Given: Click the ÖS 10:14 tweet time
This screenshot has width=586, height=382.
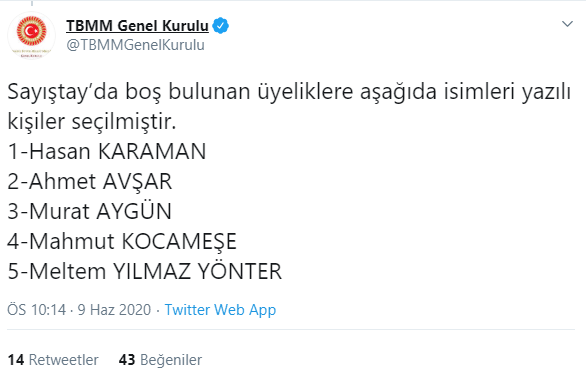Looking at the screenshot, I should pyautogui.click(x=36, y=310).
